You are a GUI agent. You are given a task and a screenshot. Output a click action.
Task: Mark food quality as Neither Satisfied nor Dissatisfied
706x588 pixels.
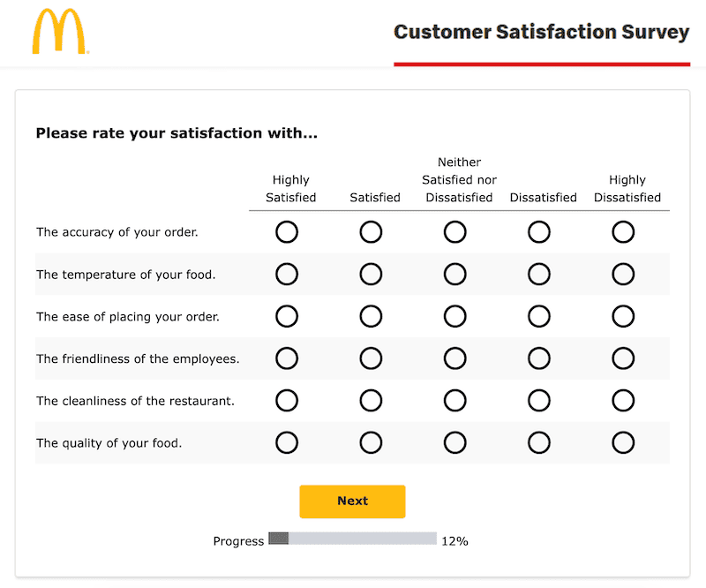pyautogui.click(x=454, y=442)
